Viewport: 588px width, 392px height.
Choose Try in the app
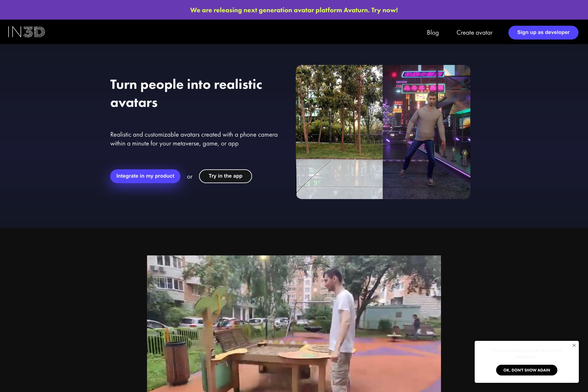coord(225,176)
